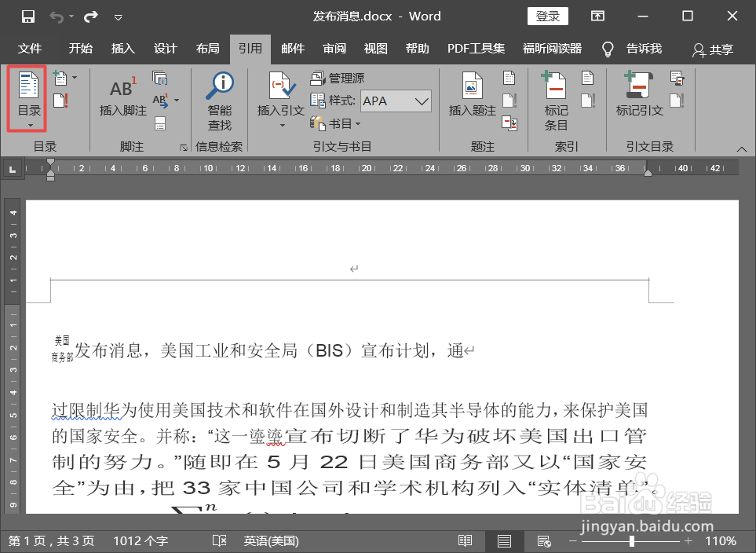Click the 共享 share button

point(713,49)
